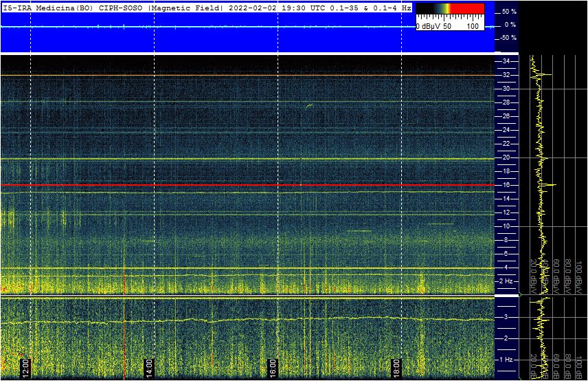The height and width of the screenshot is (381, 588).
Task: Click the 10 label on the frequency axis
Action: point(506,226)
